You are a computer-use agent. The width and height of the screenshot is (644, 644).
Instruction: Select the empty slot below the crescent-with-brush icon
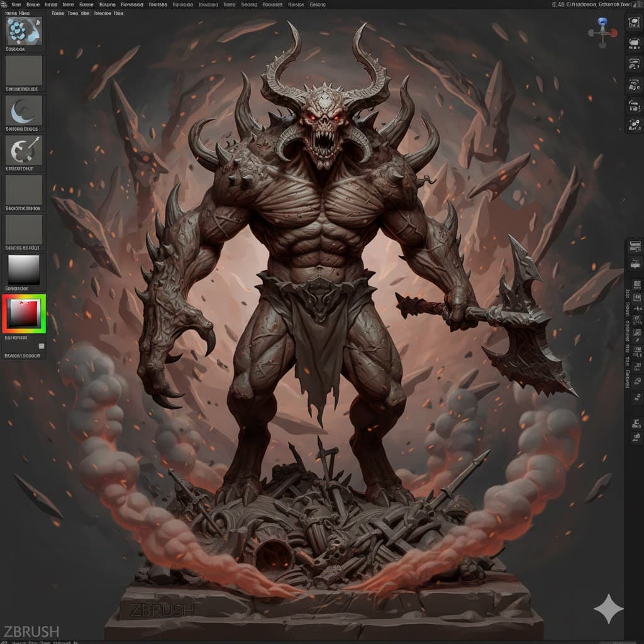coord(24,190)
